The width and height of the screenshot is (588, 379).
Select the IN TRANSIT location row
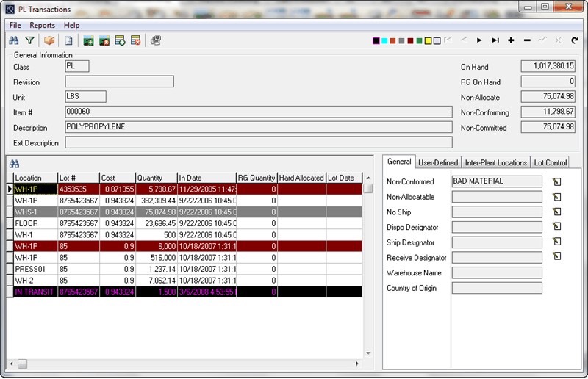click(35, 292)
